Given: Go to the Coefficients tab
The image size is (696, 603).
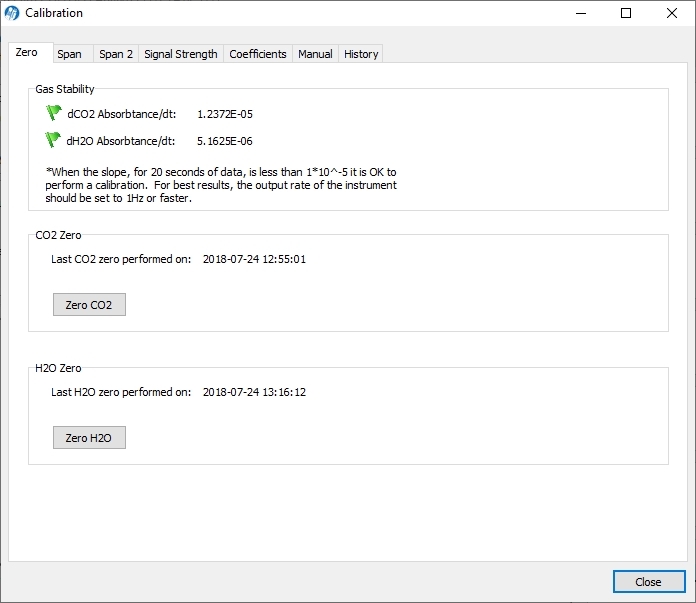Looking at the screenshot, I should 258,54.
